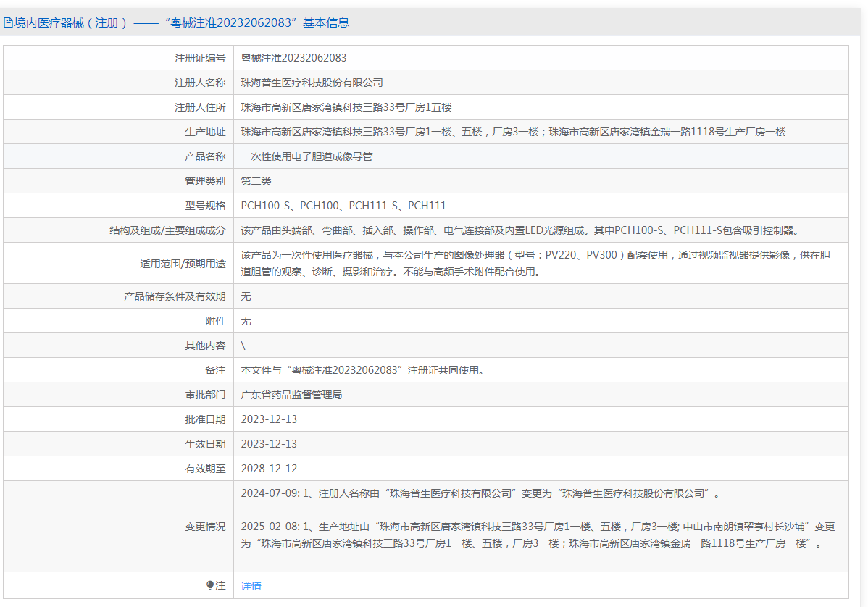The image size is (868, 607).
Task: Click the 注册证编号 value 粤械注准20232062083
Action: pos(293,58)
